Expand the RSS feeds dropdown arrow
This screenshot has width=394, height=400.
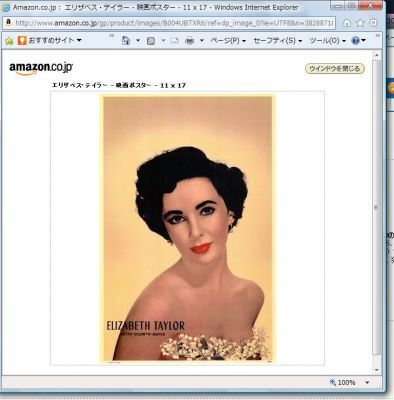(x=163, y=41)
